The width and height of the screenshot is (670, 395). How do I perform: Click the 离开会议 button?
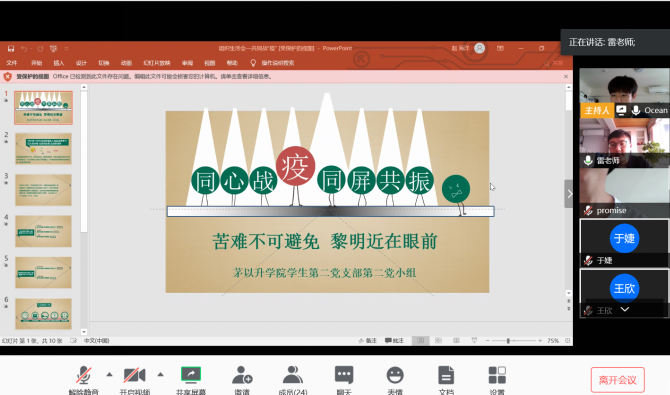[617, 380]
